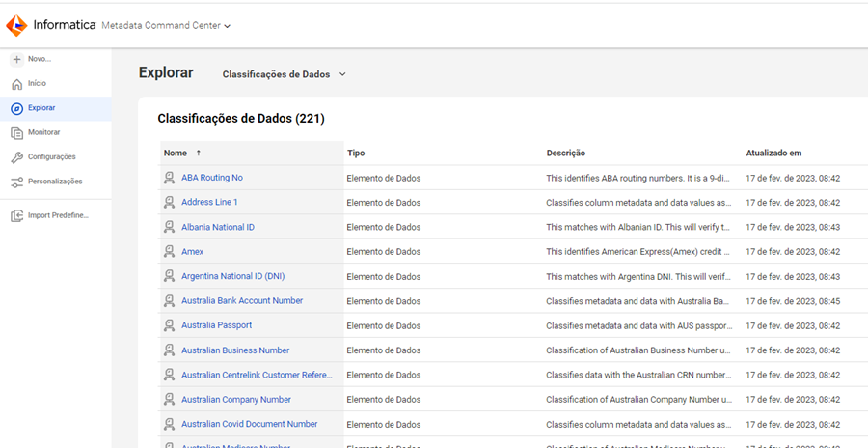Image resolution: width=868 pixels, height=448 pixels.
Task: Click the Australia Passport row icon
Action: pyautogui.click(x=169, y=325)
